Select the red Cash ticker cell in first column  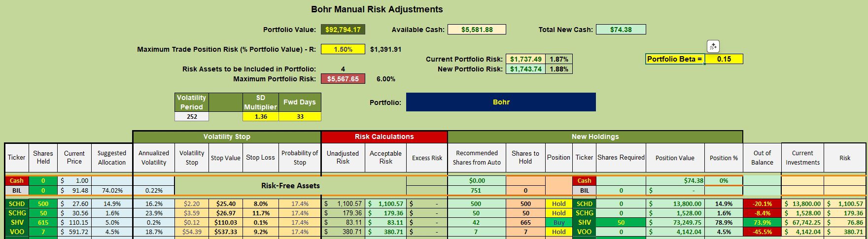point(16,181)
